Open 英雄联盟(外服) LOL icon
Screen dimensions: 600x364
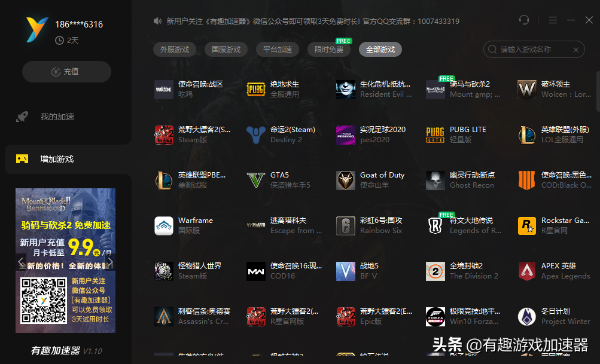(527, 135)
